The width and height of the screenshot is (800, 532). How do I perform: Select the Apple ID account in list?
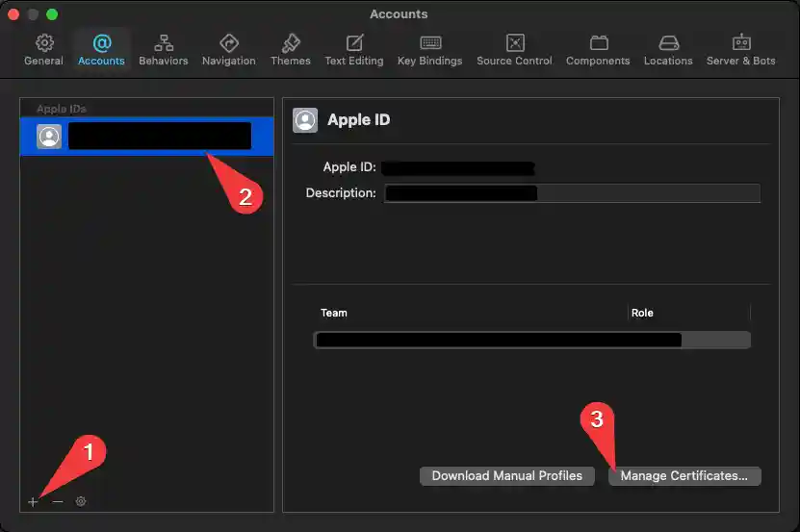146,137
